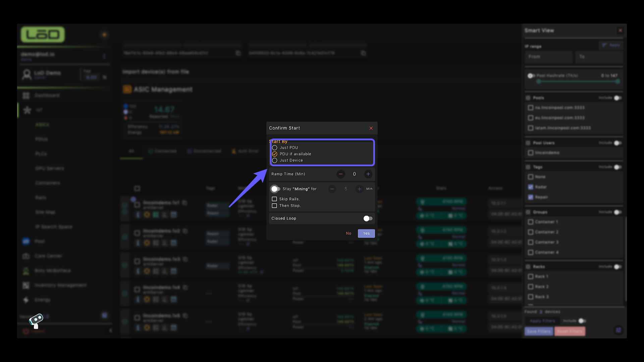Viewport: 644px width, 362px height.
Task: Increase Stay Mining minutes with plus
Action: click(x=360, y=189)
